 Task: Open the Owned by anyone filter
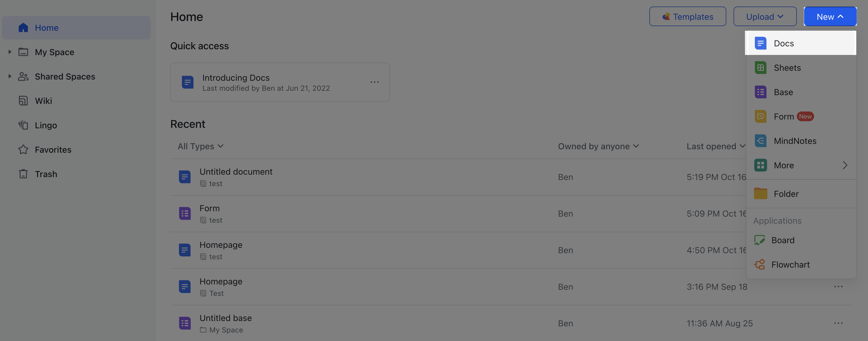click(598, 146)
